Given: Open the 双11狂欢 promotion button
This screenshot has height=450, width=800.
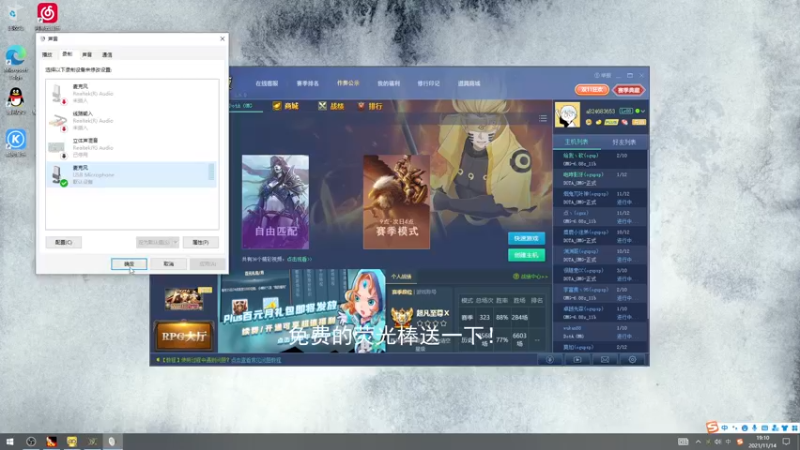Looking at the screenshot, I should click(x=592, y=90).
